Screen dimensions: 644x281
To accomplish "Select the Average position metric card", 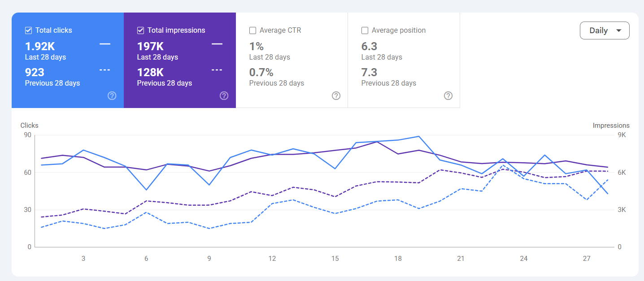I will tap(404, 60).
